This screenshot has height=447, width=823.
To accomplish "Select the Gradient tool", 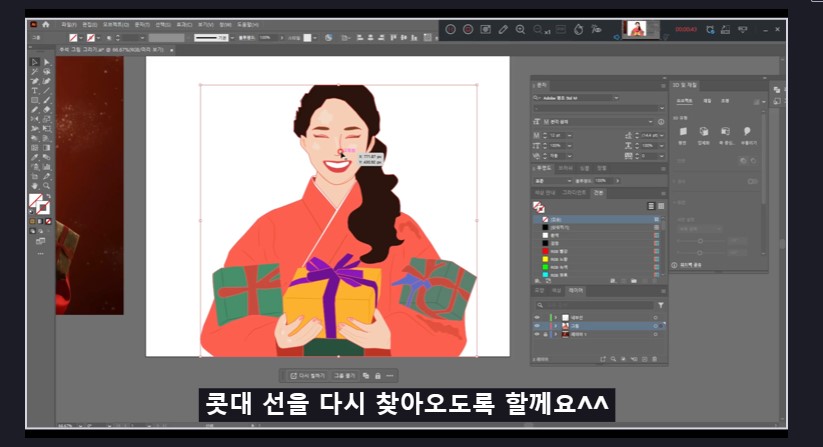I will coord(47,148).
